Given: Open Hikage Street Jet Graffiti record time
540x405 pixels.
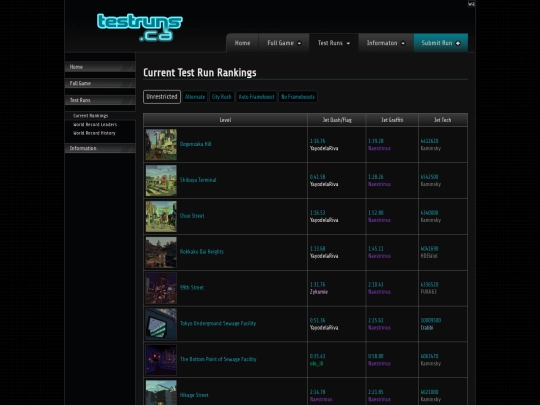Looking at the screenshot, I should pos(376,392).
